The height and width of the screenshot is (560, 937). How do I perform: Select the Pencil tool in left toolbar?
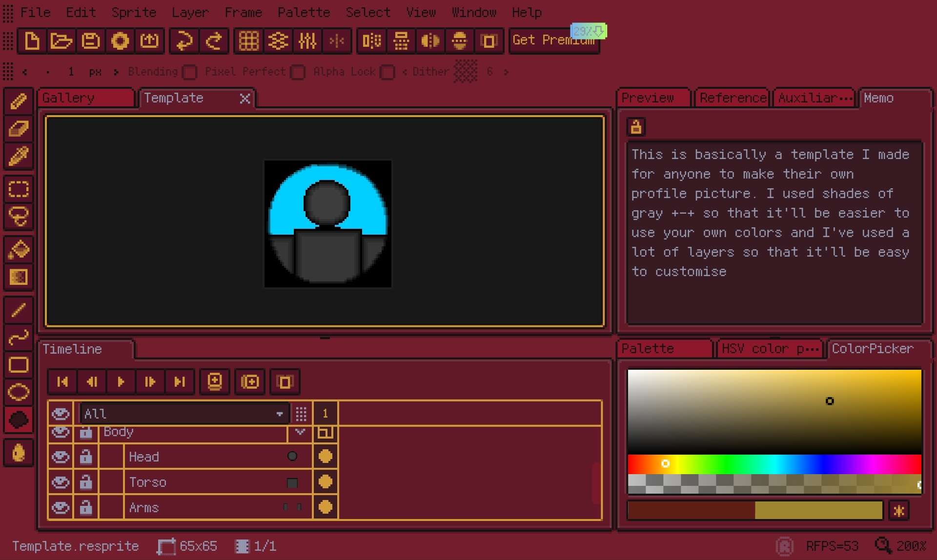tap(19, 101)
